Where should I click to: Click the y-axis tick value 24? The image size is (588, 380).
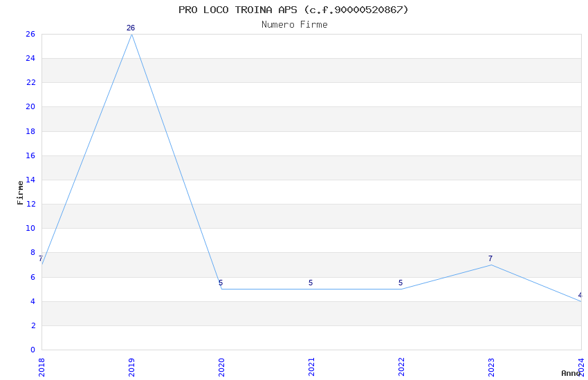pos(30,59)
